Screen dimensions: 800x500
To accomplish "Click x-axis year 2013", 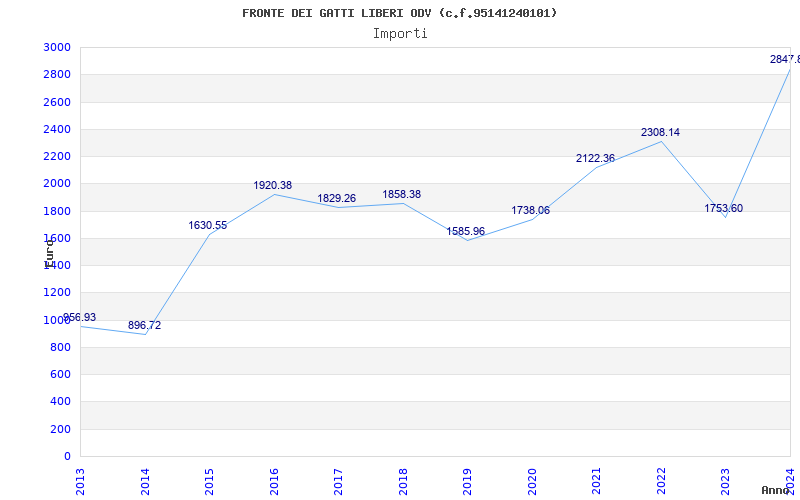I will tap(80, 481).
